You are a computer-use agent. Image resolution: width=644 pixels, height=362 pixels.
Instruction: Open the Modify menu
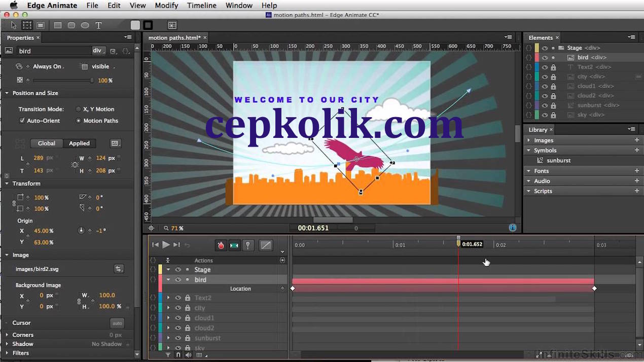166,6
